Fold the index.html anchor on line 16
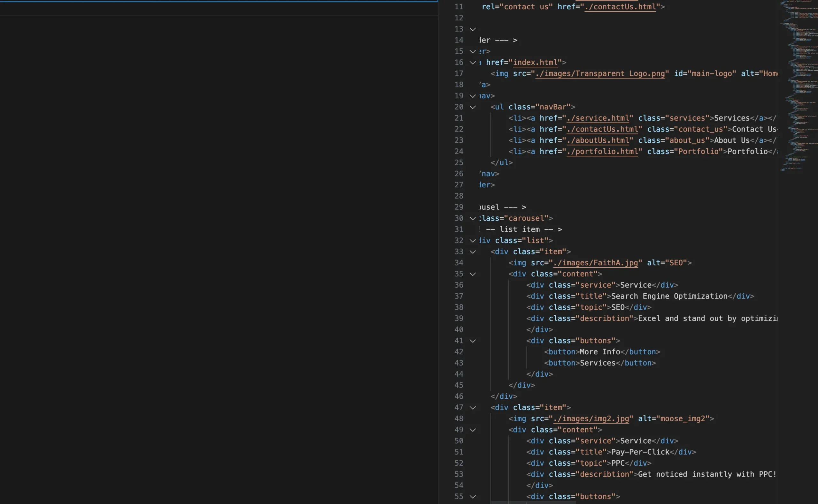The height and width of the screenshot is (504, 818). pos(473,63)
